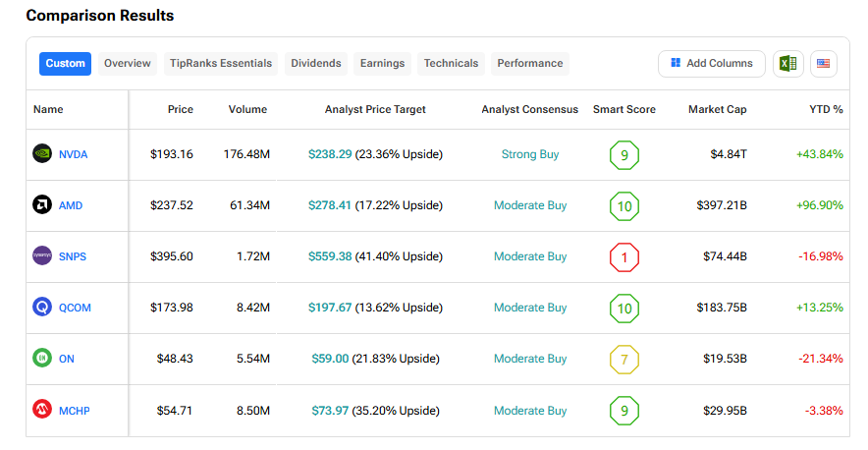Open the Add Columns button
Screen dimensions: 868x450
point(711,64)
